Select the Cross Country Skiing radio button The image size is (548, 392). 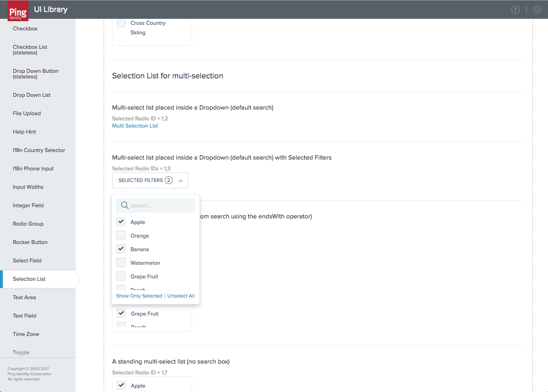(x=121, y=23)
